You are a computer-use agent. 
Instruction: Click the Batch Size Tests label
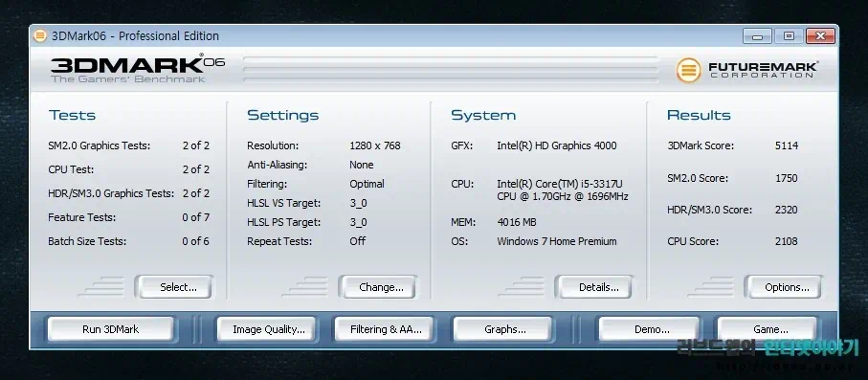point(87,241)
